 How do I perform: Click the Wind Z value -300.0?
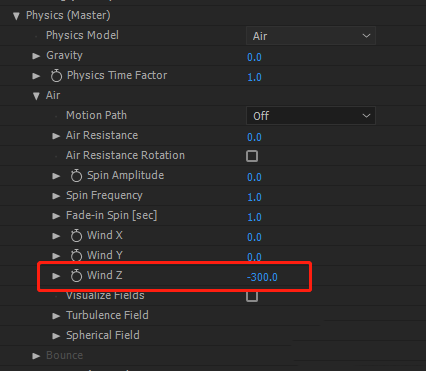point(262,277)
